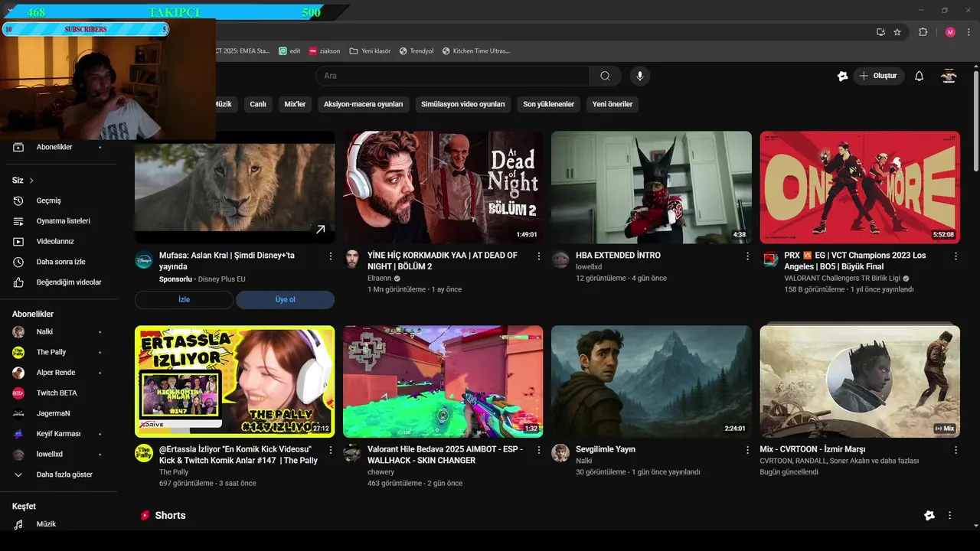The image size is (980, 551).
Task: Open Chrome extensions puzzle icon
Action: pos(923,32)
